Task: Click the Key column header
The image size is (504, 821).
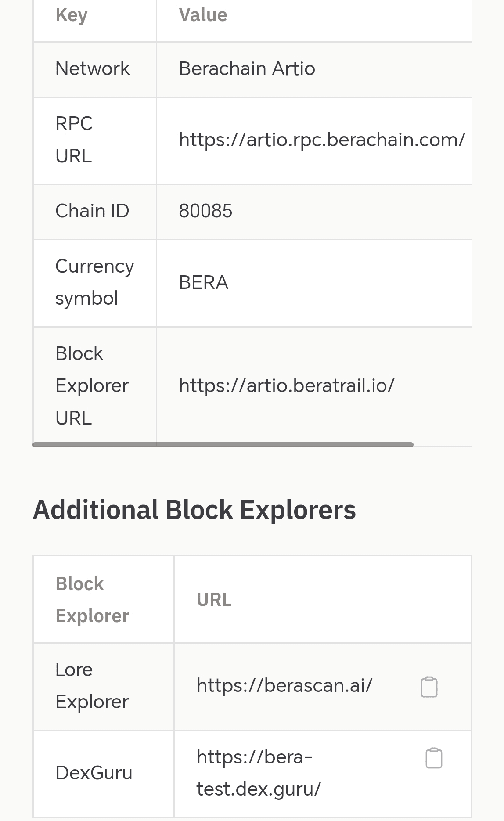Action: [x=71, y=14]
